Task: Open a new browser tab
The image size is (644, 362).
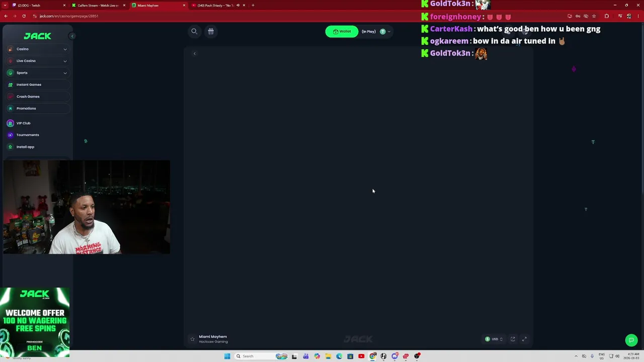Action: click(x=253, y=6)
